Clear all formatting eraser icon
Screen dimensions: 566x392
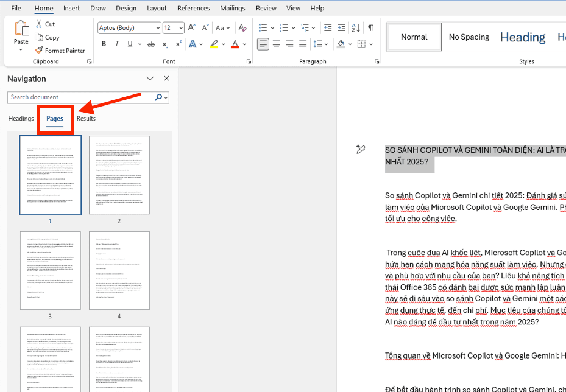pos(242,28)
